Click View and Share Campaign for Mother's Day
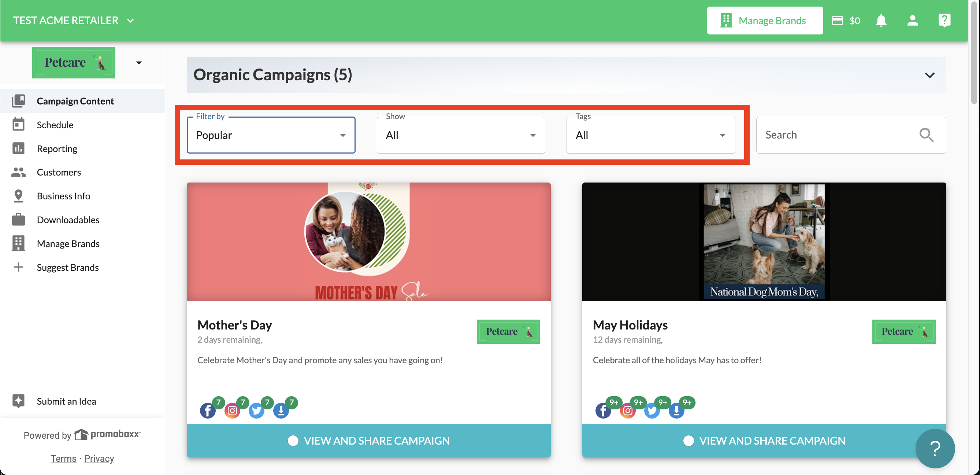The width and height of the screenshot is (980, 475). point(368,441)
